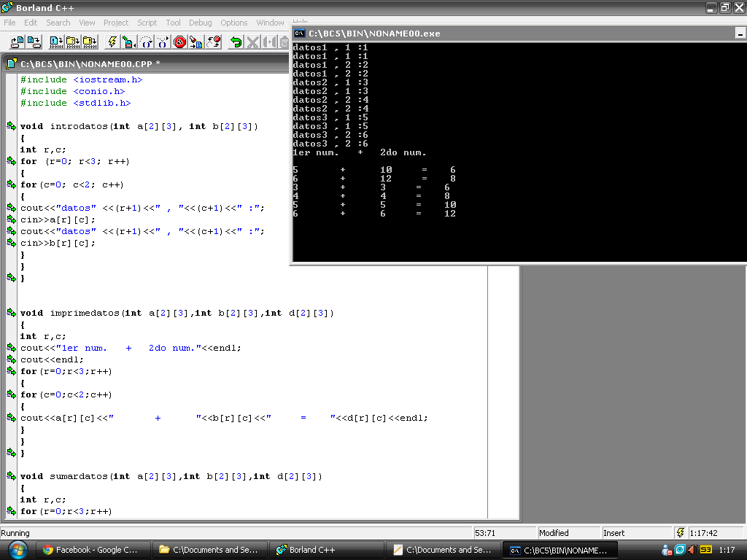The height and width of the screenshot is (560, 747).
Task: Open the Options menu
Action: [x=234, y=23]
